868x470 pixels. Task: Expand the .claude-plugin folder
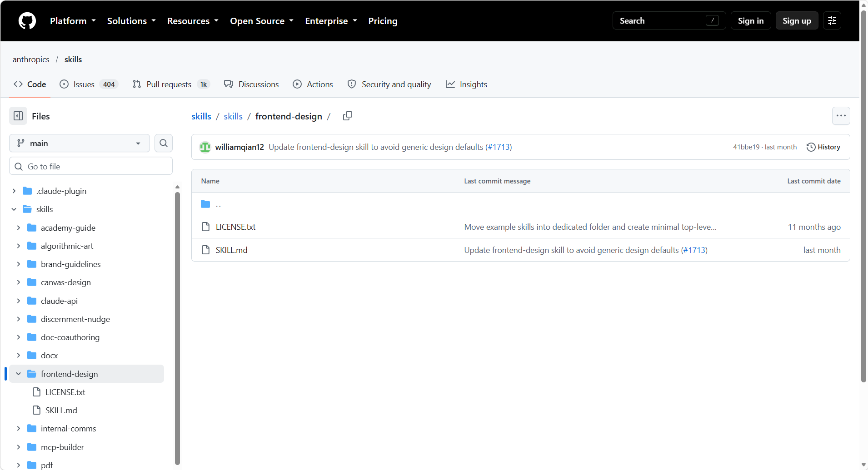click(14, 191)
